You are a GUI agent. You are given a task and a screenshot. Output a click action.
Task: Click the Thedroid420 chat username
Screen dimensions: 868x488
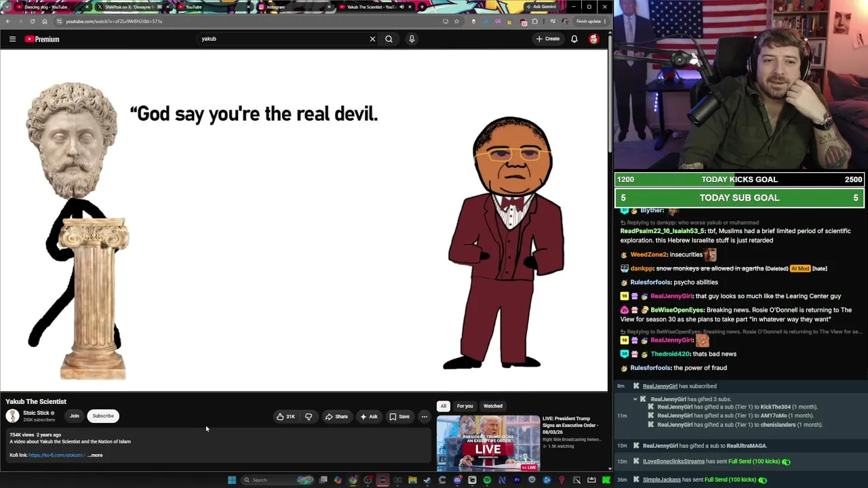tap(670, 354)
